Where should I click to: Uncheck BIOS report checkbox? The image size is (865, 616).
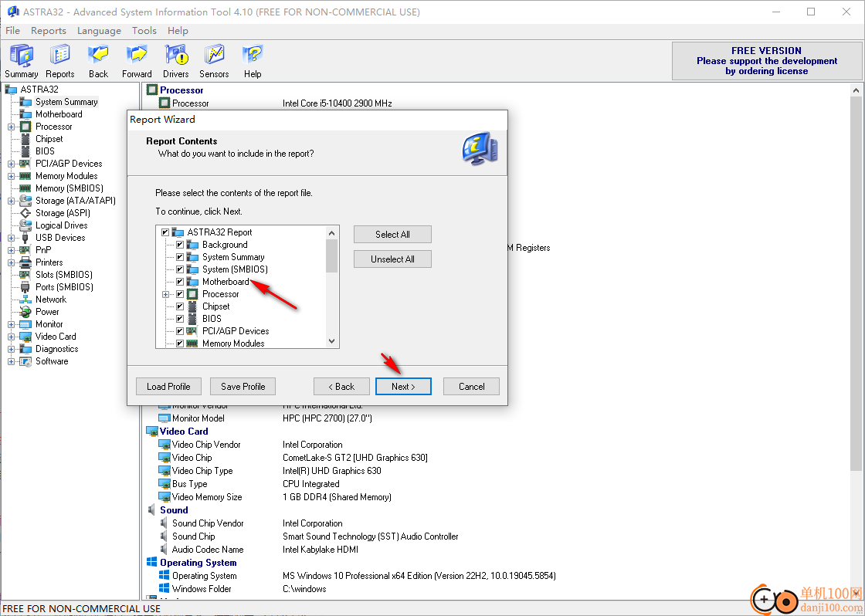180,319
